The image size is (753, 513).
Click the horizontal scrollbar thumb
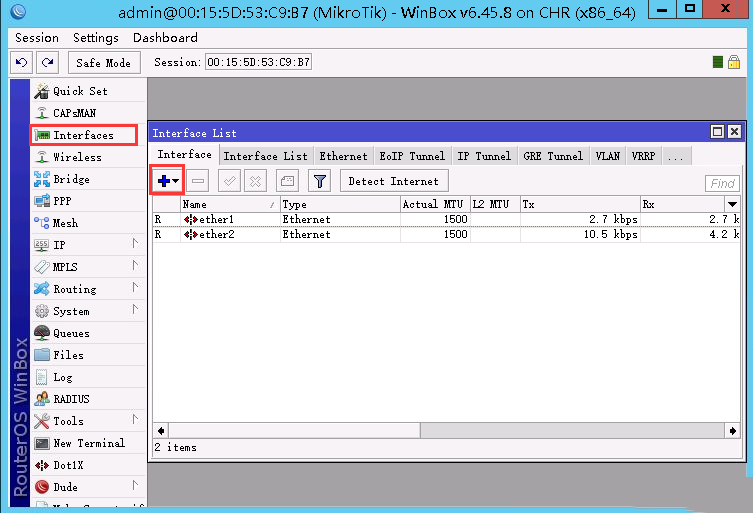pyautogui.click(x=294, y=430)
